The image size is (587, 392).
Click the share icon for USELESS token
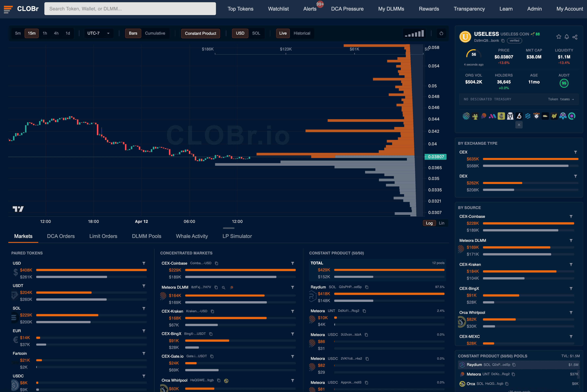(575, 37)
